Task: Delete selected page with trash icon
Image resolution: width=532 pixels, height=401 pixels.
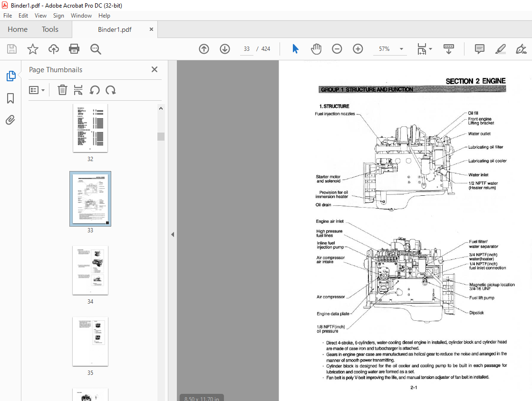Action: [x=62, y=90]
